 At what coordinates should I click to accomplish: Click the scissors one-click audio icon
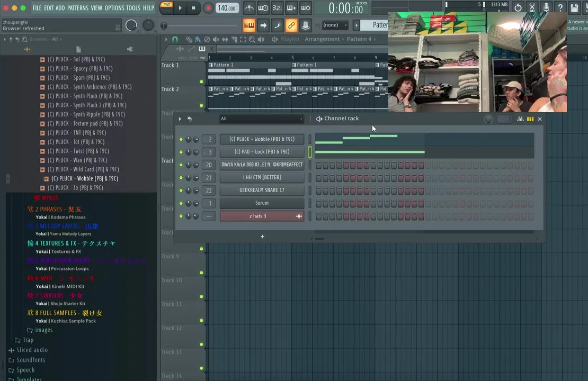532,7
